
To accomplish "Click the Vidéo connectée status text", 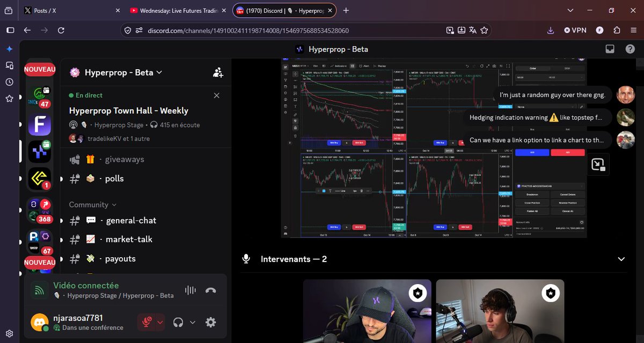I will [x=86, y=286].
